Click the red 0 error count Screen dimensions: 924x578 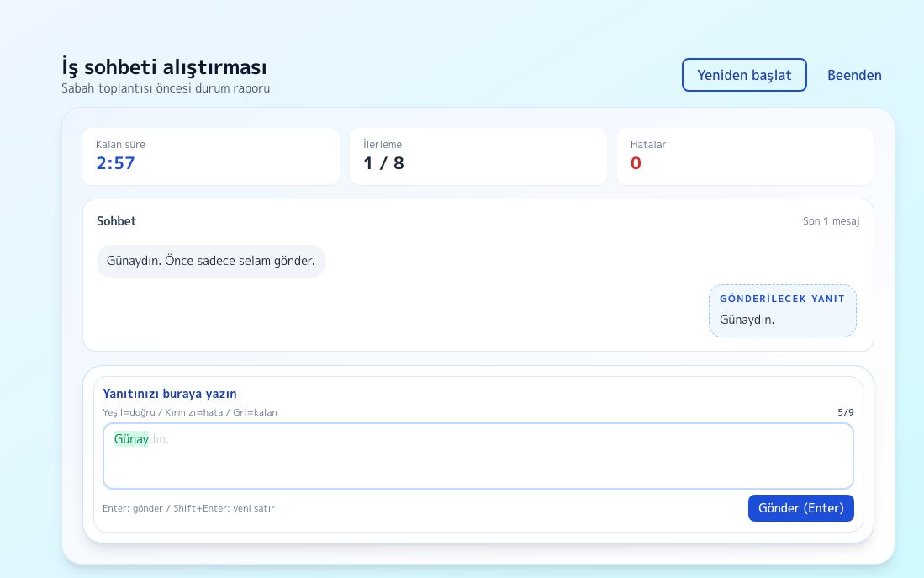(x=636, y=163)
